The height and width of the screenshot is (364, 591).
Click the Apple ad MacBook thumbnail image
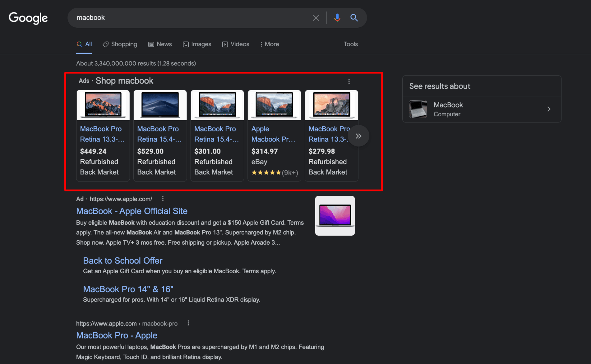pos(335,216)
